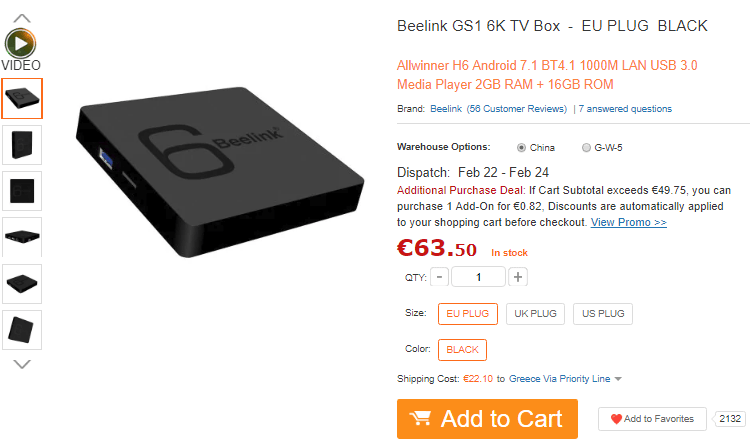
Task: Open the 7 answered questions link
Action: point(625,109)
